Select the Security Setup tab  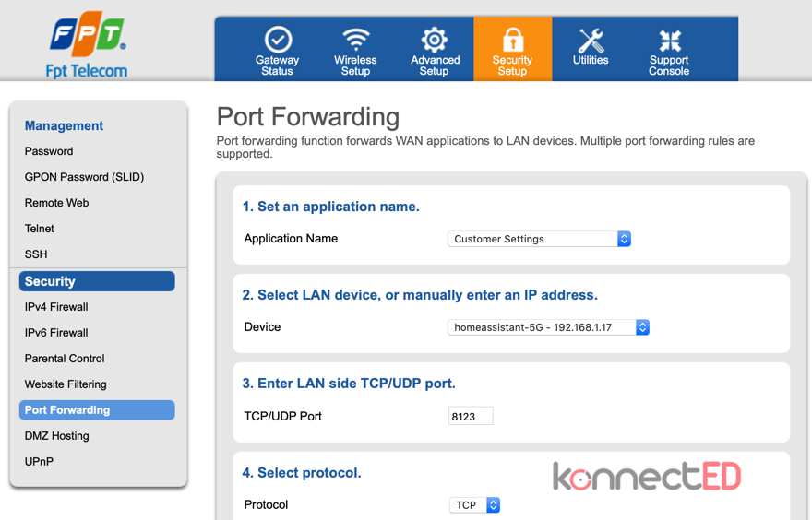[513, 49]
